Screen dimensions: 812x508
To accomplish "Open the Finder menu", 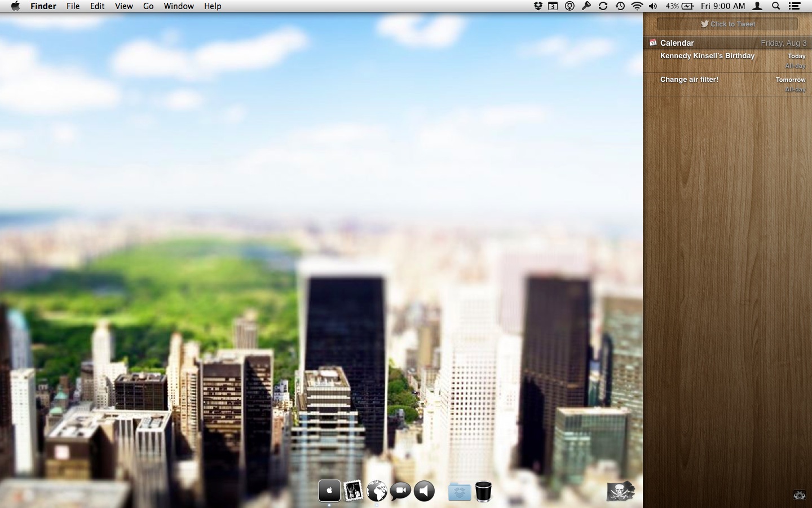I will tap(43, 6).
